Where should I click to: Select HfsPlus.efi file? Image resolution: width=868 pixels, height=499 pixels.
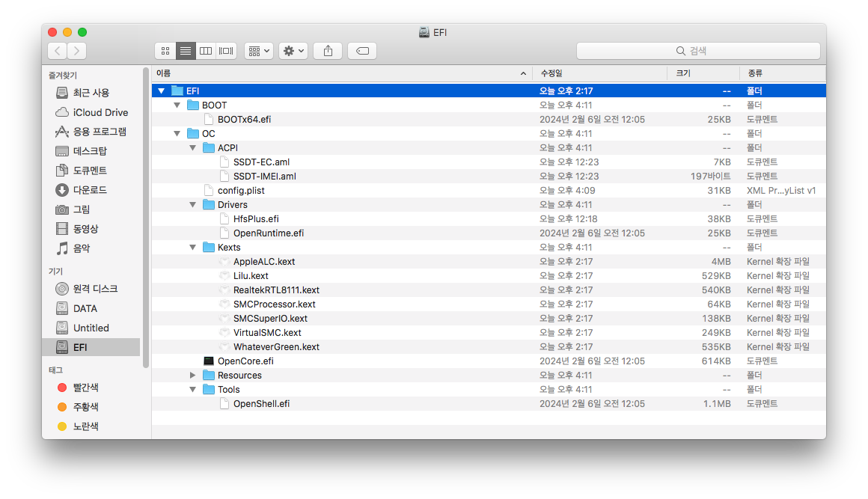coord(489,219)
